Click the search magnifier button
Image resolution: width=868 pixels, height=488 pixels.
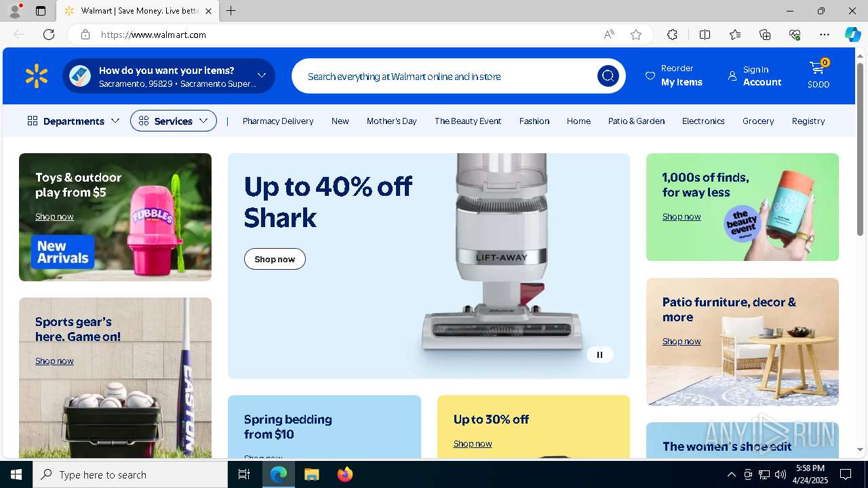click(x=608, y=76)
